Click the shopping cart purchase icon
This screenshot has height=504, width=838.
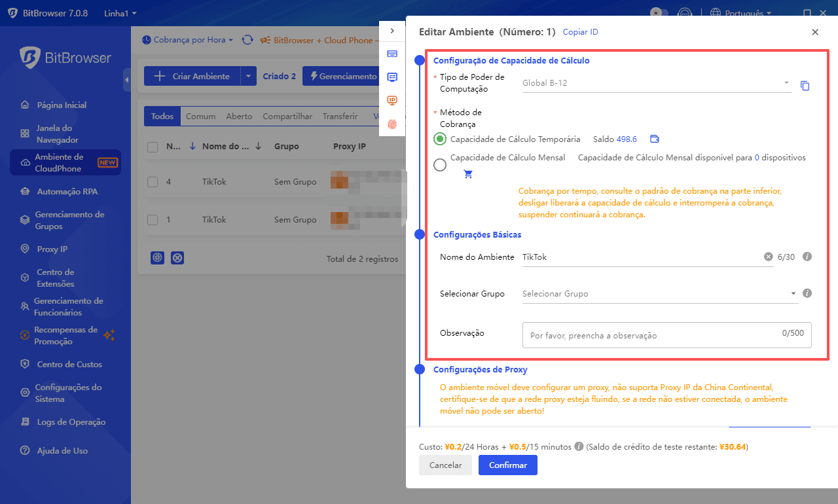coord(468,174)
